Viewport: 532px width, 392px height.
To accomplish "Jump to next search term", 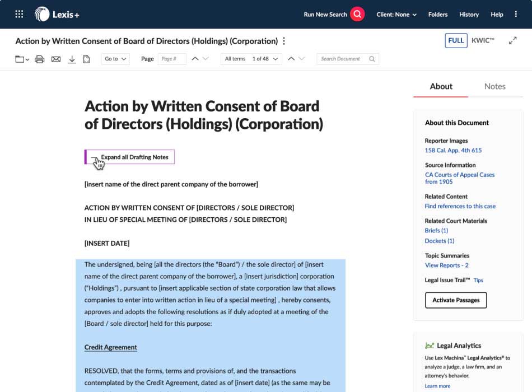I will [x=302, y=59].
